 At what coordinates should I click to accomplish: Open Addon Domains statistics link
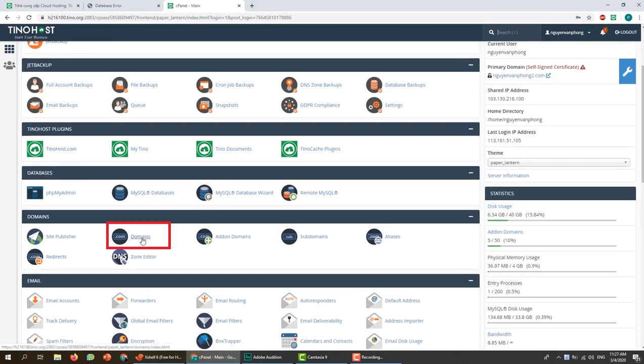(505, 232)
